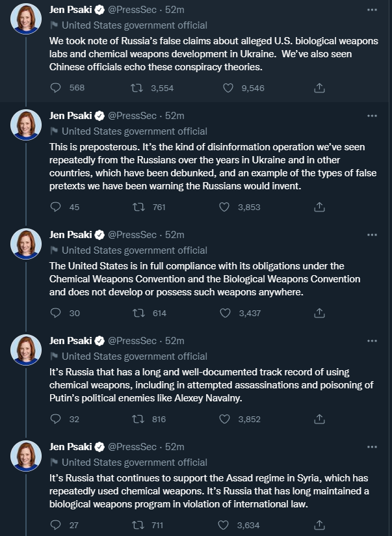The height and width of the screenshot is (536, 392).
Task: Reply to the tweet with 27 replies
Action: point(56,525)
